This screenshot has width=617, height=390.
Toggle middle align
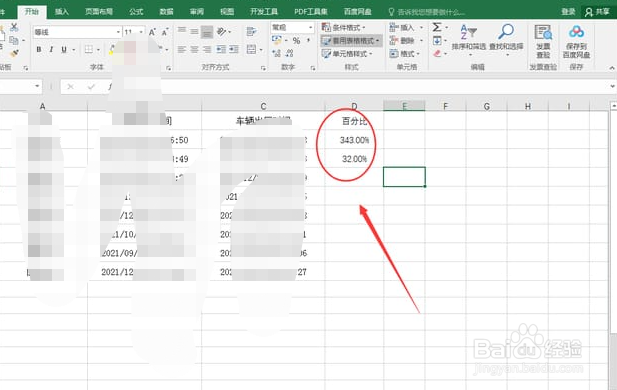pyautogui.click(x=194, y=31)
